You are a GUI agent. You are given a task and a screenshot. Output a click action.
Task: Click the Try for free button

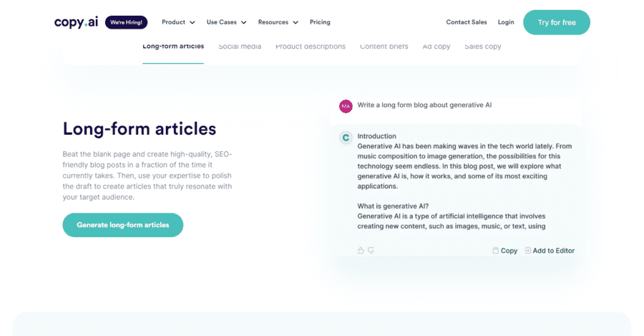pyautogui.click(x=557, y=22)
